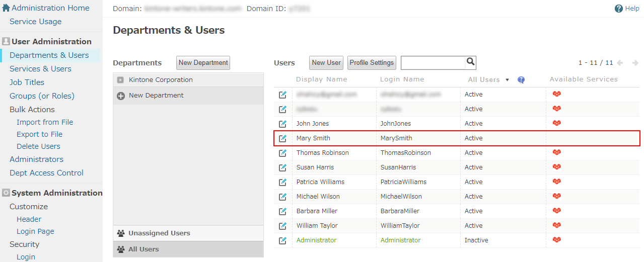The image size is (644, 262).
Task: Open the edit icon for William Taylor
Action: tap(282, 226)
